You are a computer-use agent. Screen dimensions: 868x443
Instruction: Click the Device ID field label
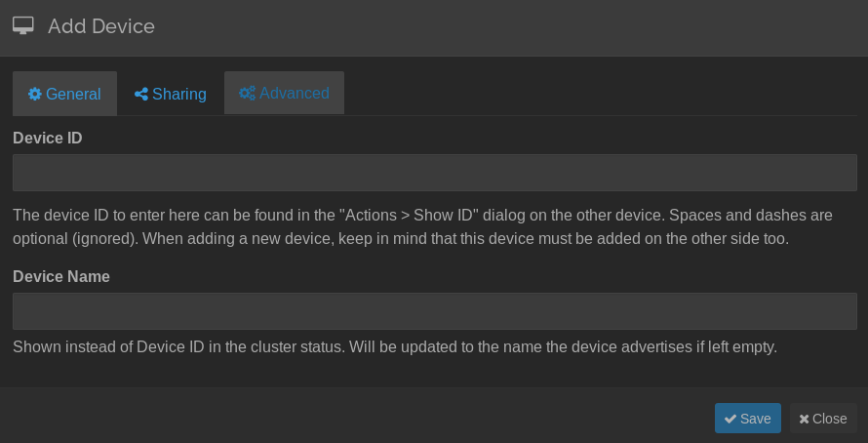tap(48, 139)
